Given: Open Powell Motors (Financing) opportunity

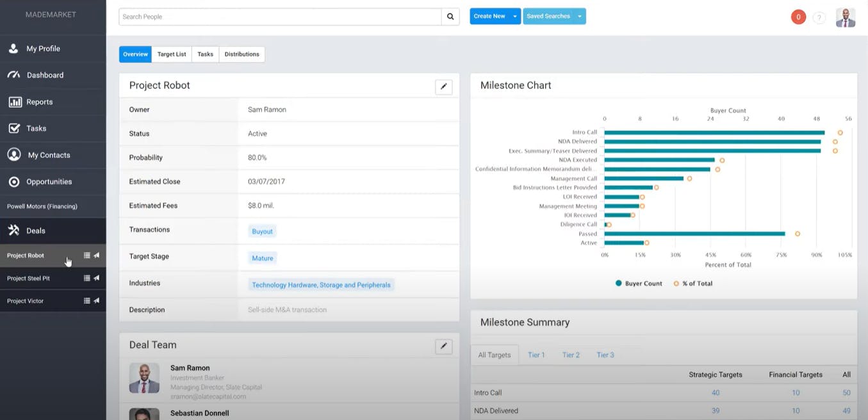Looking at the screenshot, I should (42, 206).
